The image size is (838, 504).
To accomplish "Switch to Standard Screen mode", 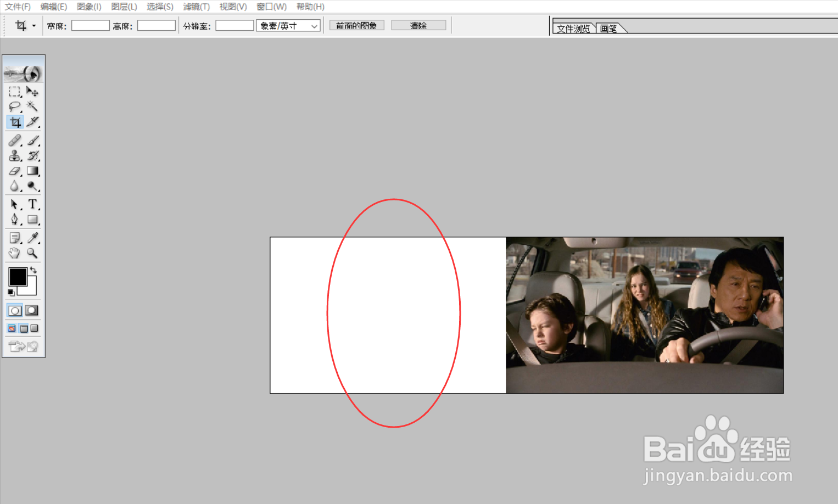I will [x=12, y=328].
